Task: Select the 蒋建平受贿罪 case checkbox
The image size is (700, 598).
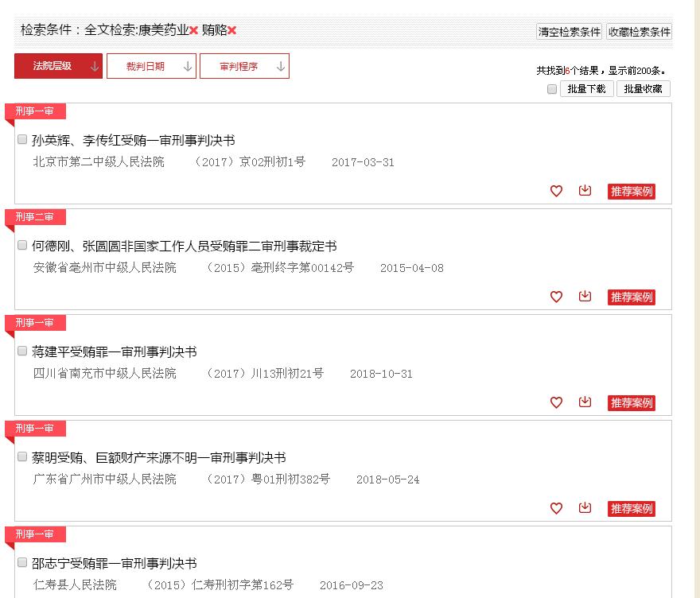Action: point(22,351)
